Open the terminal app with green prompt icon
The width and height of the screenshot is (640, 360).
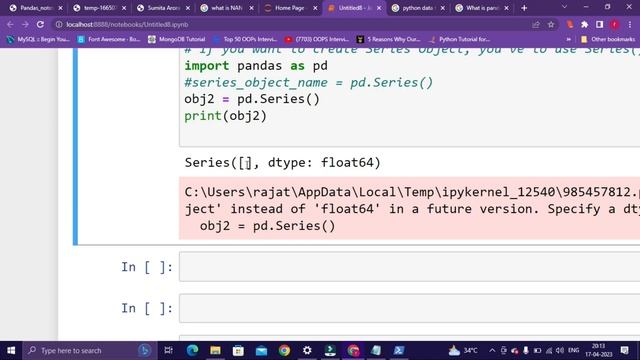point(330,350)
